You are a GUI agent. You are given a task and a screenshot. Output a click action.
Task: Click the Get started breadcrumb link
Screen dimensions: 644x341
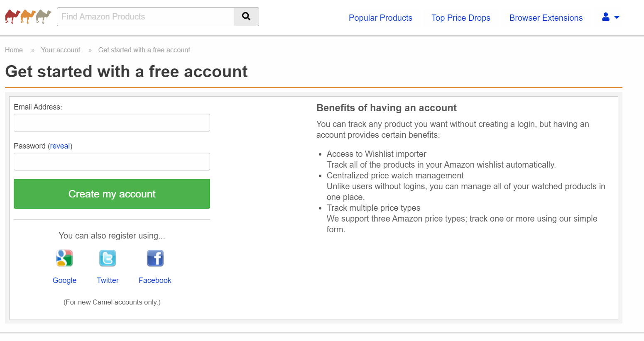pyautogui.click(x=144, y=50)
